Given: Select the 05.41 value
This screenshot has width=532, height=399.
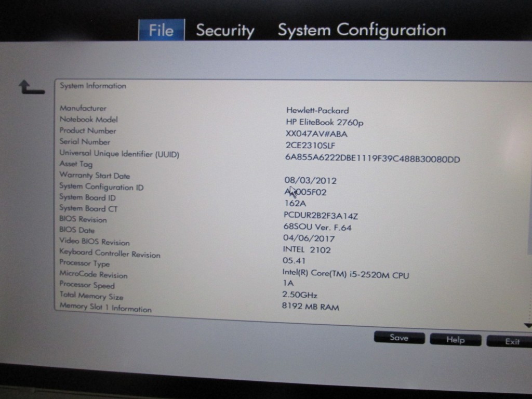Looking at the screenshot, I should [x=294, y=261].
